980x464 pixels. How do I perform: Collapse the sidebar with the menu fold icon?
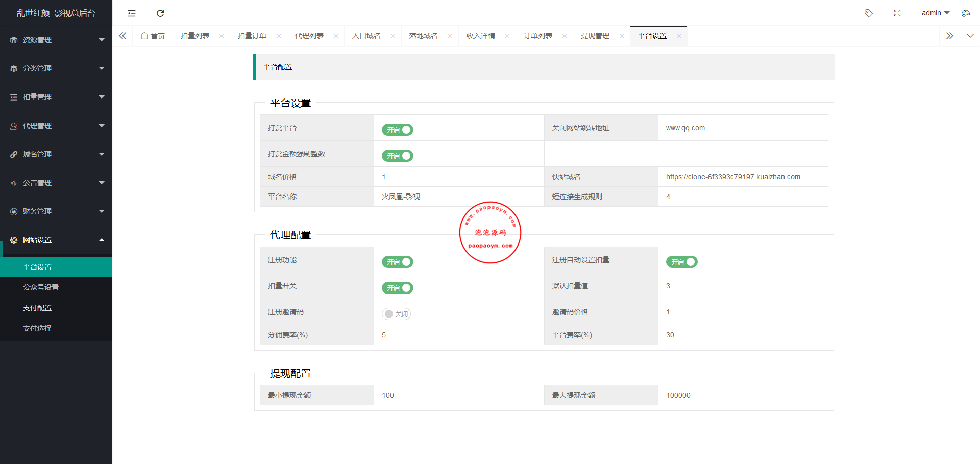[x=132, y=13]
